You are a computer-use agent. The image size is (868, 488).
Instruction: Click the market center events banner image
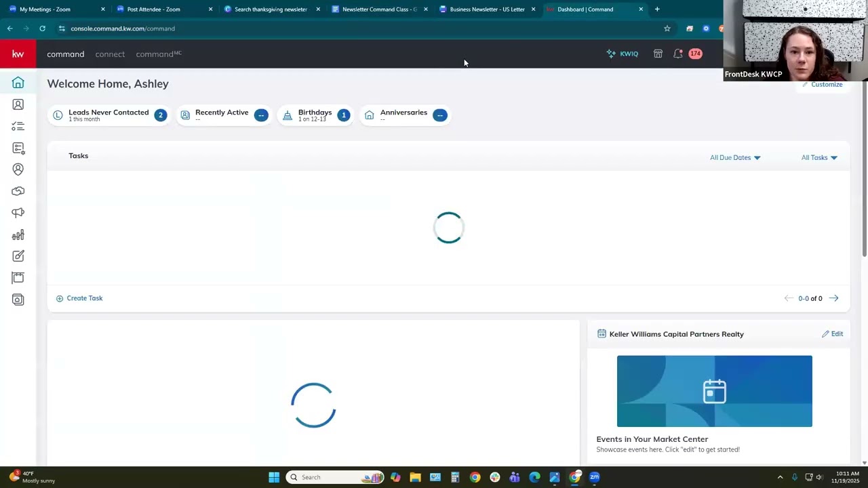click(x=714, y=391)
